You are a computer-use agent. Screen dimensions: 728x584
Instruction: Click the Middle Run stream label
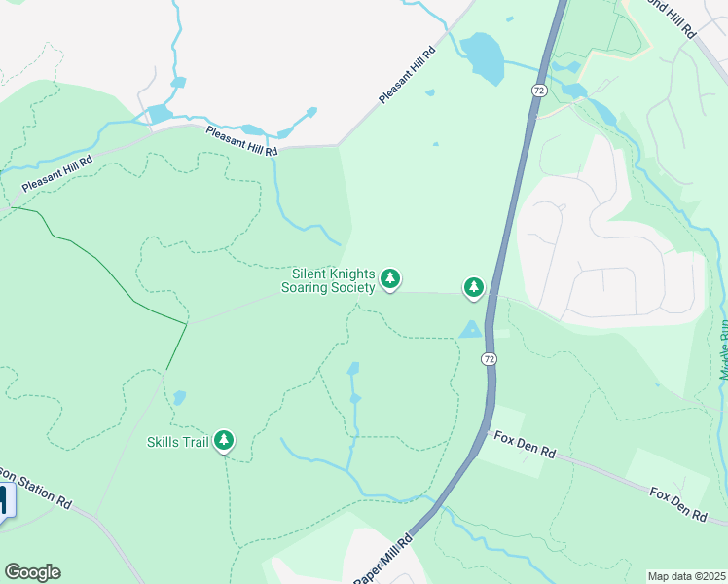[x=724, y=349]
